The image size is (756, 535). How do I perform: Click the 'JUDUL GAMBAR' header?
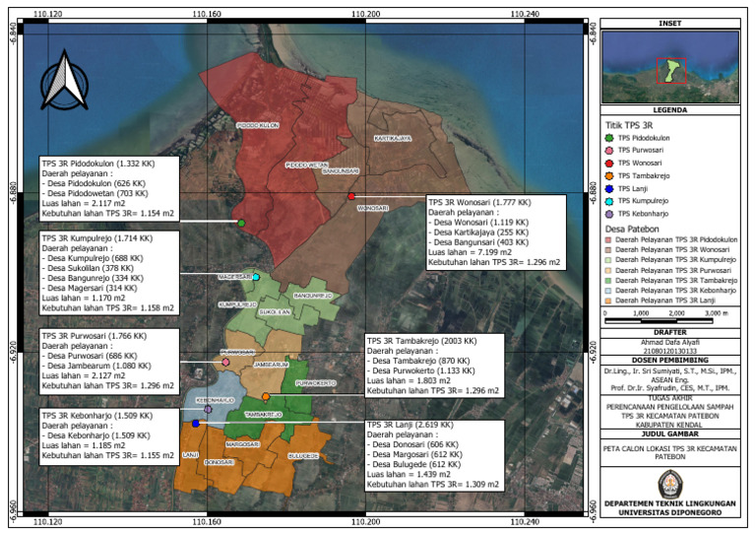pyautogui.click(x=669, y=434)
